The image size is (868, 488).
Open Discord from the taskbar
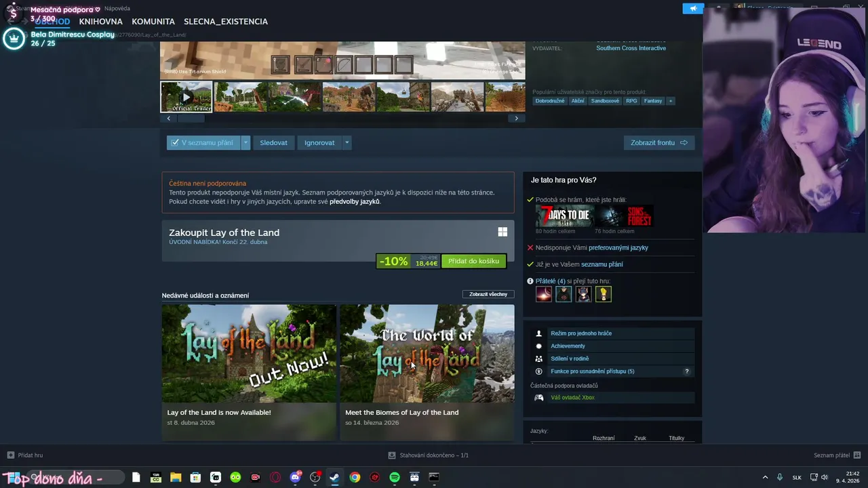(x=295, y=477)
